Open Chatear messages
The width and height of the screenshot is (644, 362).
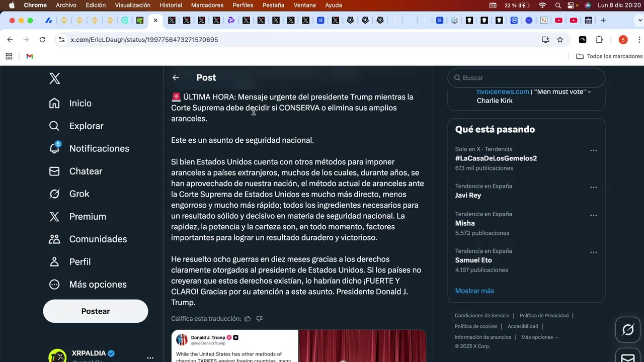pos(75,171)
